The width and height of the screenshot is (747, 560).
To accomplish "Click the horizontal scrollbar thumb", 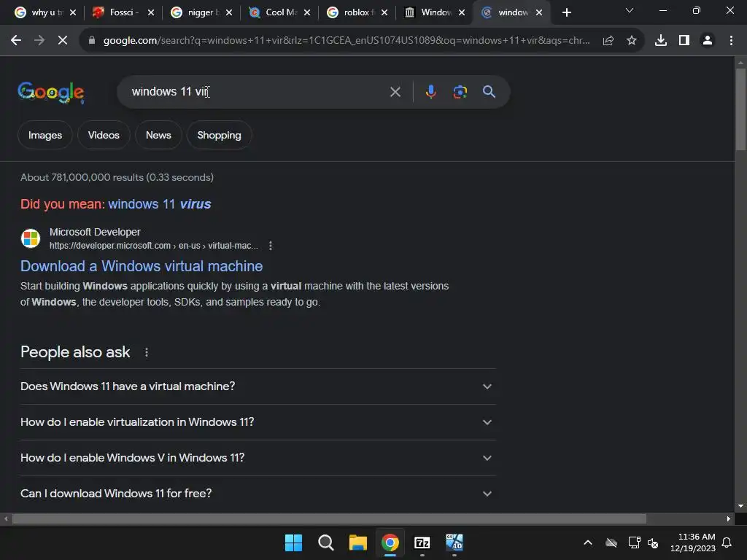I will click(329, 518).
